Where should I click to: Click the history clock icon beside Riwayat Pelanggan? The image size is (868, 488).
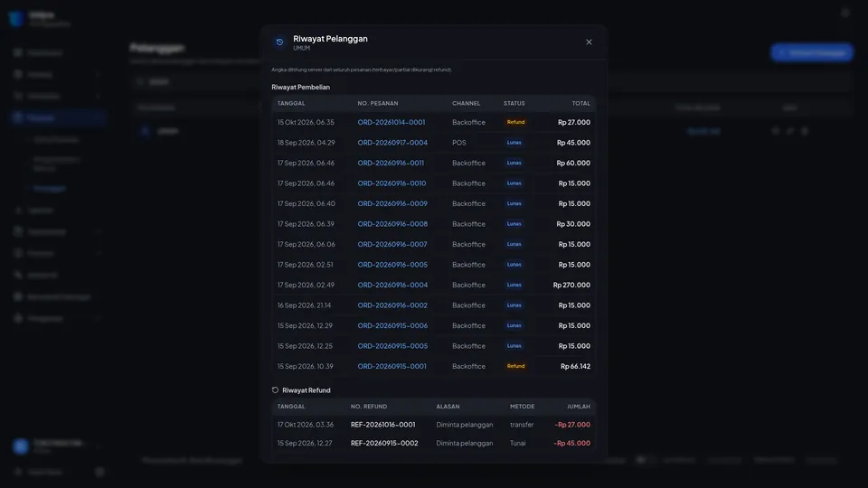(x=279, y=42)
